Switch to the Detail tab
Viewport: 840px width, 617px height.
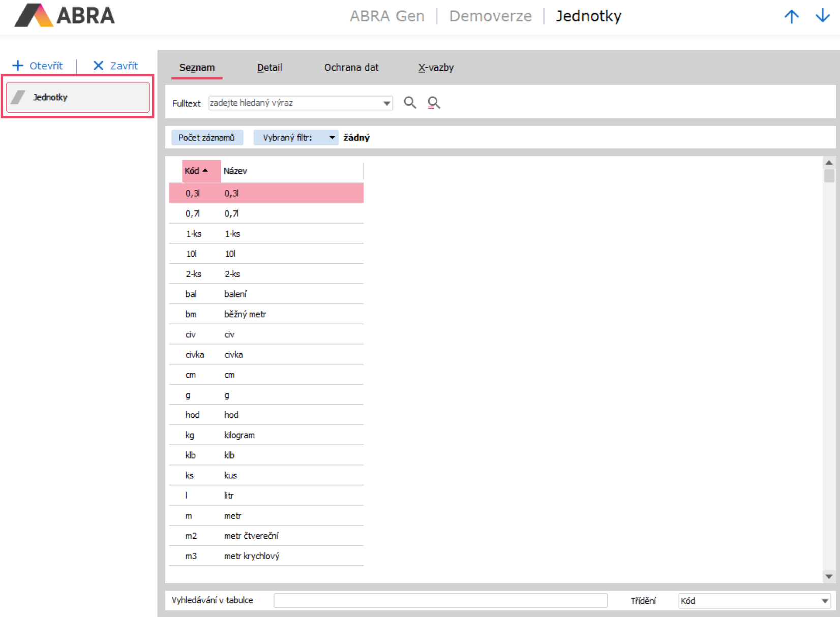tap(269, 67)
